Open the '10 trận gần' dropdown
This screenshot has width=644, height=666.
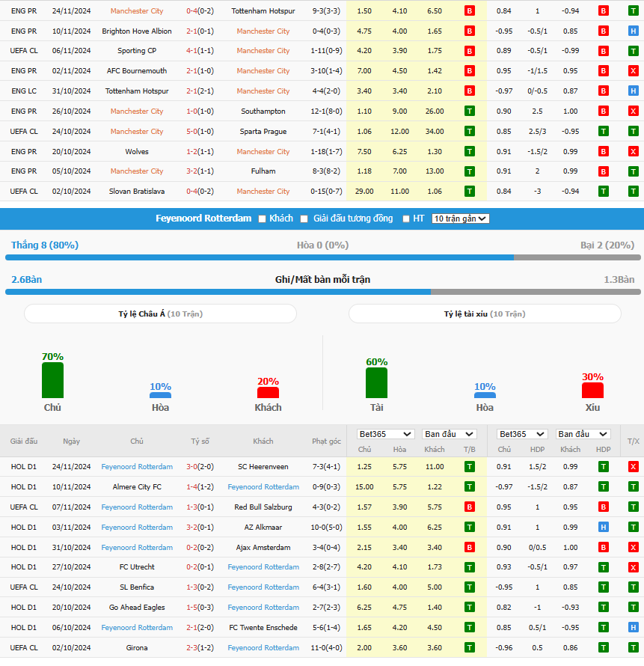pos(460,219)
